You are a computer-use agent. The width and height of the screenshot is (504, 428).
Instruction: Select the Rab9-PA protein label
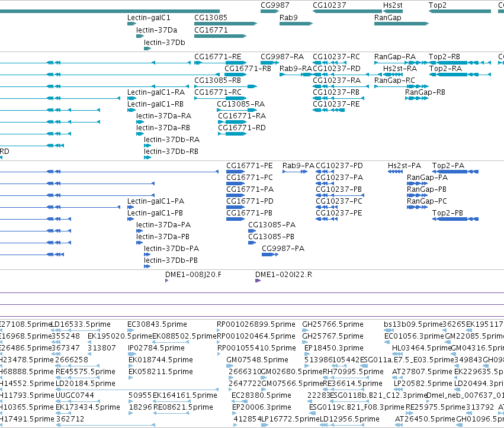coord(298,166)
